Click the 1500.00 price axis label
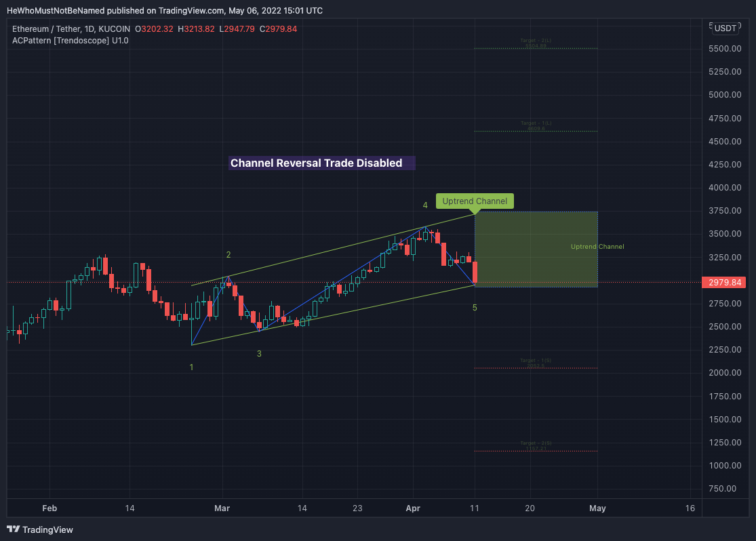 point(725,420)
